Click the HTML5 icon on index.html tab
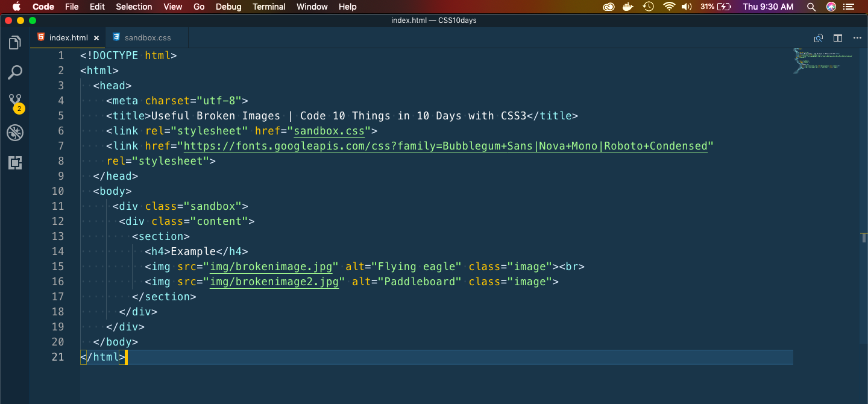Viewport: 868px width, 404px height. (40, 37)
